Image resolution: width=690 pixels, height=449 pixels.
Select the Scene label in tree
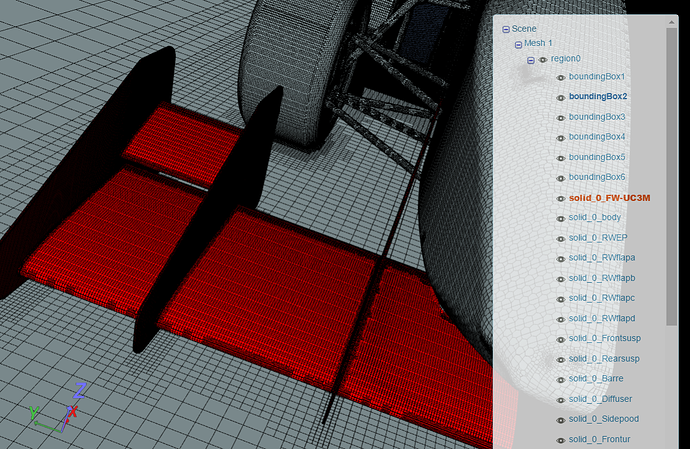click(524, 29)
